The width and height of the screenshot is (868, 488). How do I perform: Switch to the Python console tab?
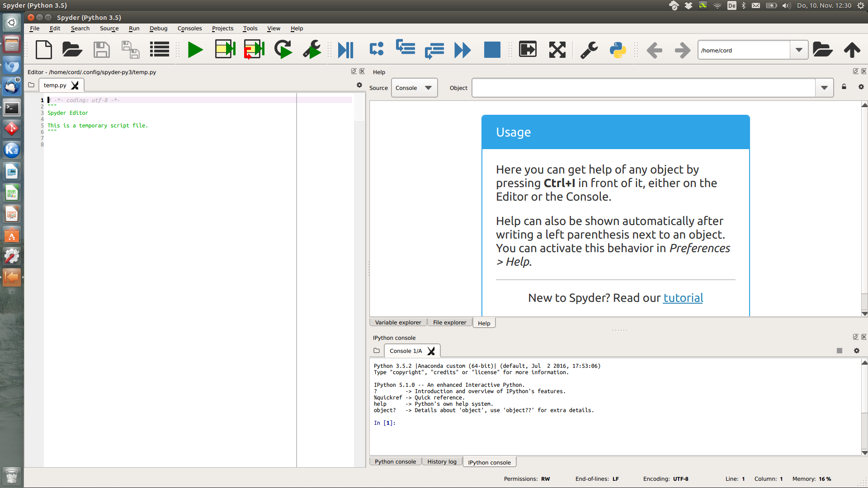pos(395,462)
